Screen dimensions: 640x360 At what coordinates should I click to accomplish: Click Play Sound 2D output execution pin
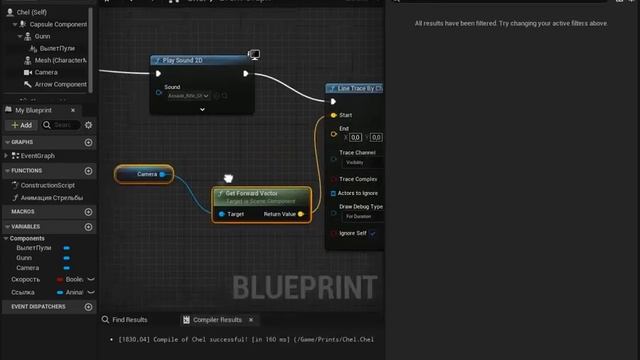(x=246, y=74)
